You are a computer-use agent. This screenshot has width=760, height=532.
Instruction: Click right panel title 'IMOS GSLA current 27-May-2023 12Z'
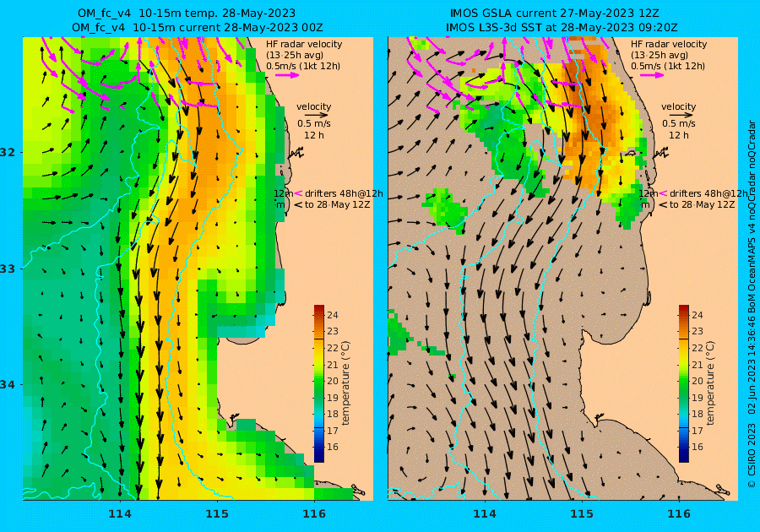555,13
